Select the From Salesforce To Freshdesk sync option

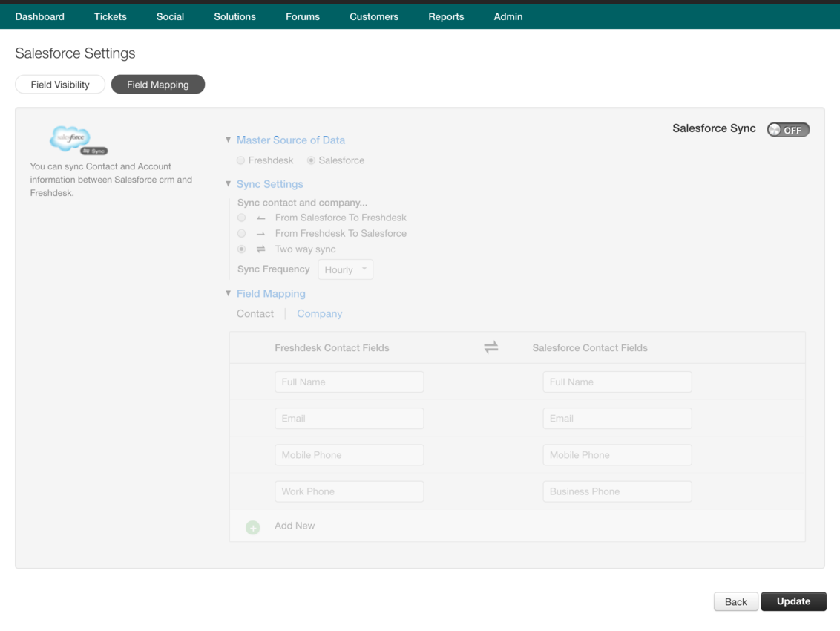pos(241,217)
